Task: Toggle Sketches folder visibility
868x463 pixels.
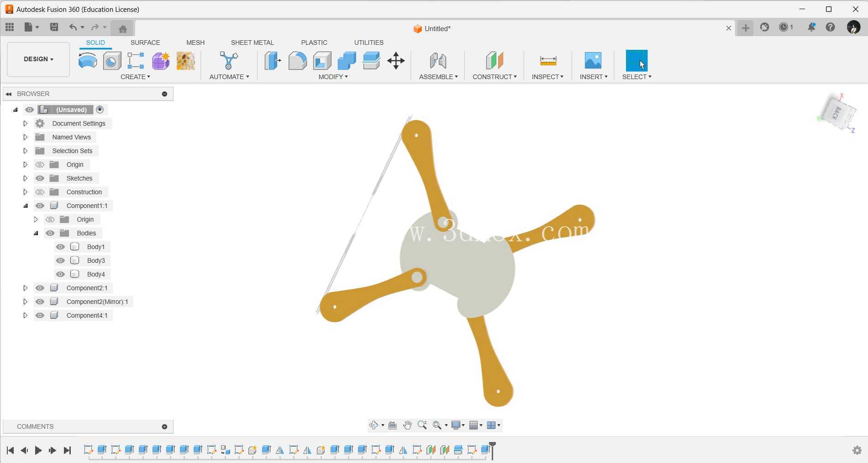Action: [40, 178]
